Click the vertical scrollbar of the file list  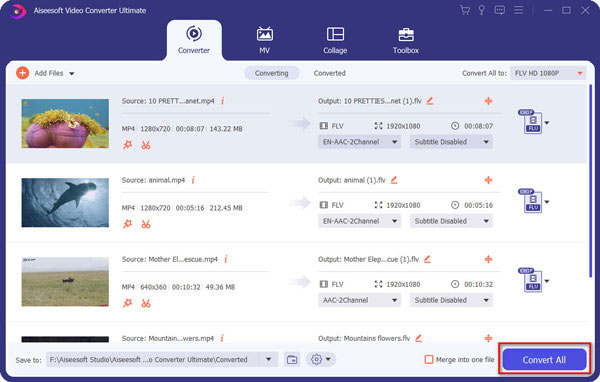[x=590, y=181]
